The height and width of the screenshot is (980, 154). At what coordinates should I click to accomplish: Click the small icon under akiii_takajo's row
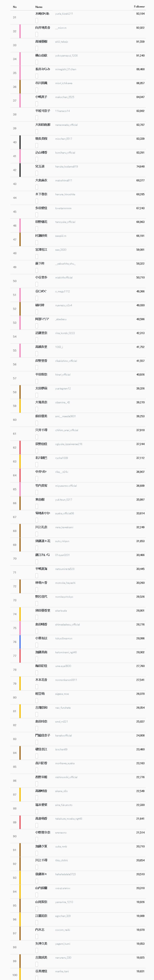click(37, 48)
